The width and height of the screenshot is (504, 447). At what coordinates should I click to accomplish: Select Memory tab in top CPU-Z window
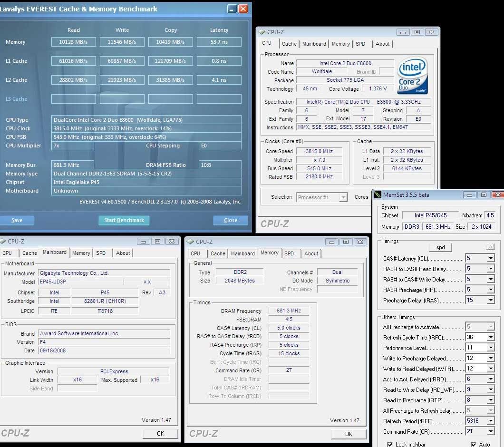pyautogui.click(x=341, y=44)
